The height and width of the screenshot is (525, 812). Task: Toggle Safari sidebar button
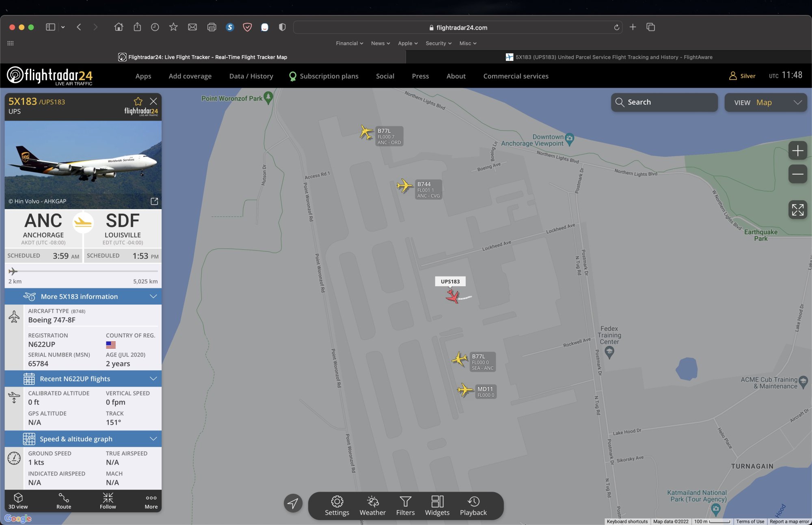pyautogui.click(x=50, y=27)
